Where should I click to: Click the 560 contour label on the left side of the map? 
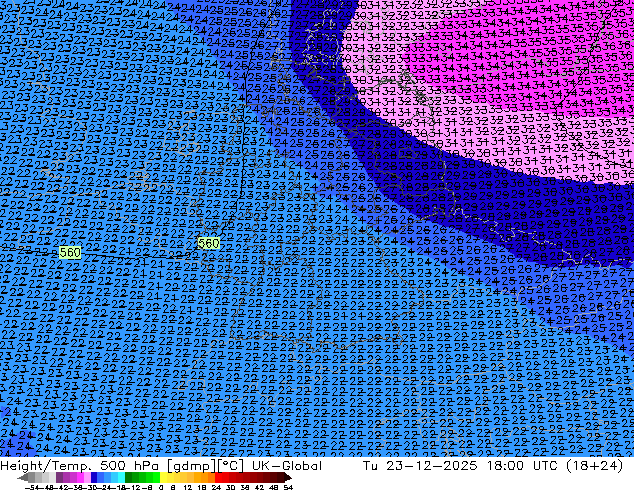click(70, 253)
